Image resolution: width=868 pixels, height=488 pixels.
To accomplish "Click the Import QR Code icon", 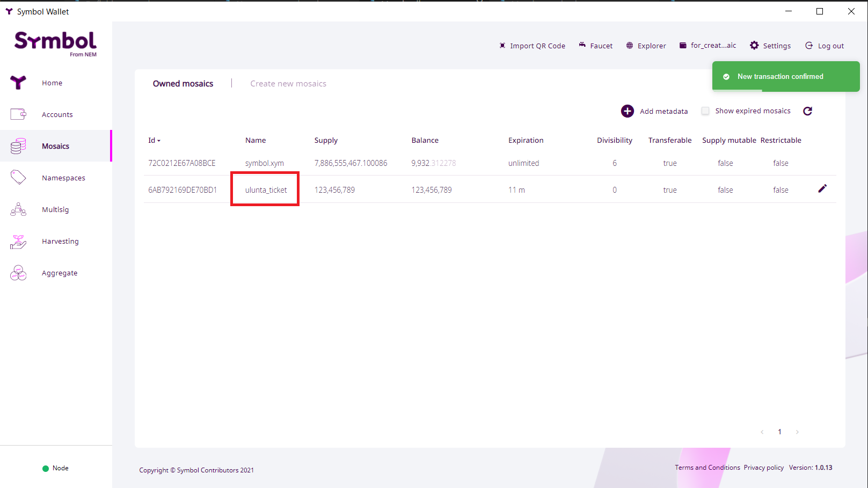I will tap(502, 46).
